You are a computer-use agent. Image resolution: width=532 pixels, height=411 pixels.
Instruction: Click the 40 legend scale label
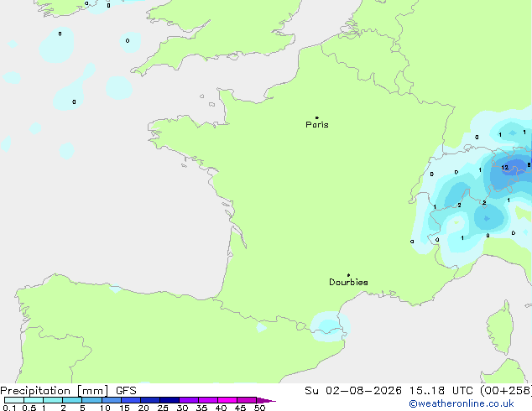click(221, 408)
